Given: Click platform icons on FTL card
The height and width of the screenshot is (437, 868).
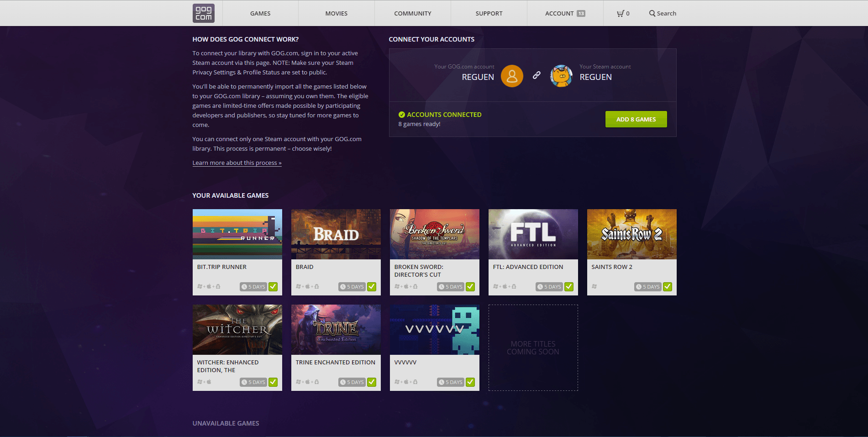Looking at the screenshot, I should [505, 287].
